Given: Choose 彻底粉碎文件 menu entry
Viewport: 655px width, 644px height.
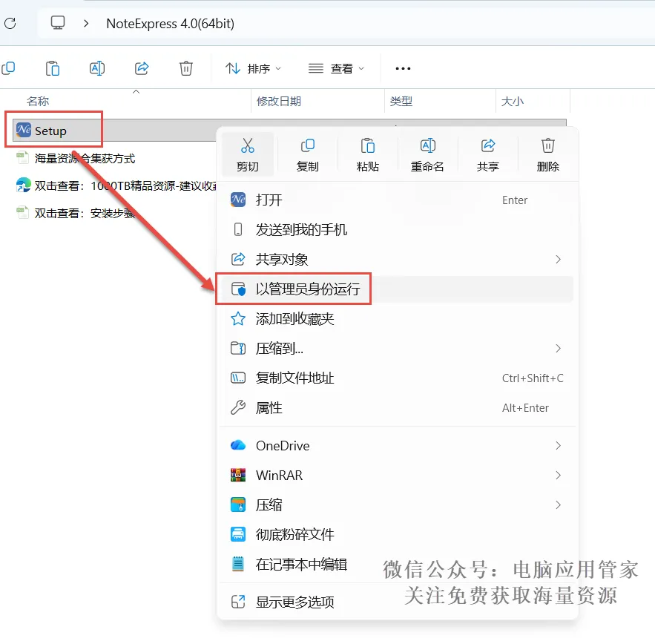Looking at the screenshot, I should [x=398, y=534].
